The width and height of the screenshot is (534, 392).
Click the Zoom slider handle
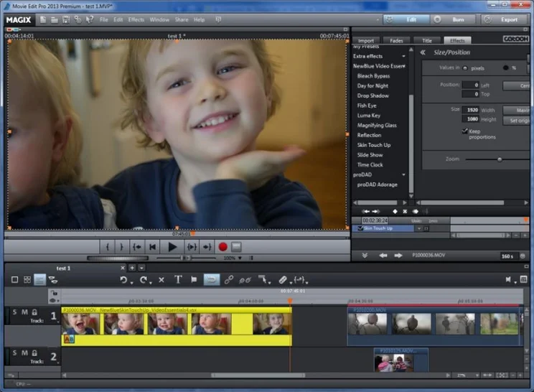pyautogui.click(x=500, y=159)
